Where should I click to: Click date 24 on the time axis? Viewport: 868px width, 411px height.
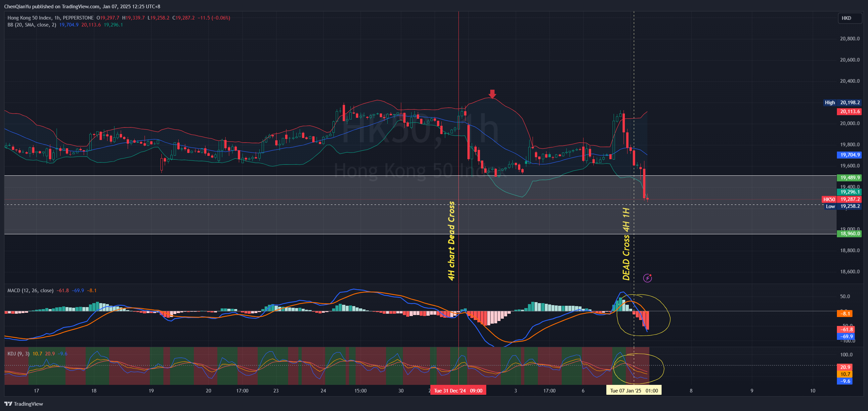pos(323,391)
